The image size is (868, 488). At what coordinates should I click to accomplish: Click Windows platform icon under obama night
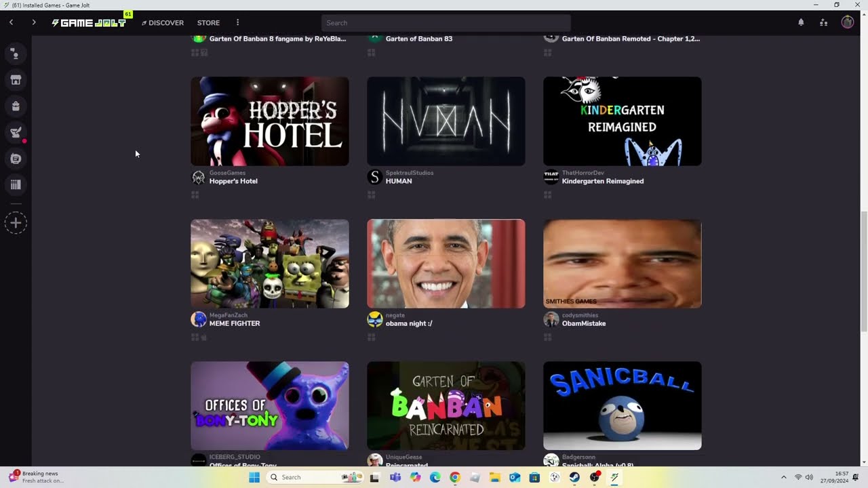[x=371, y=338]
